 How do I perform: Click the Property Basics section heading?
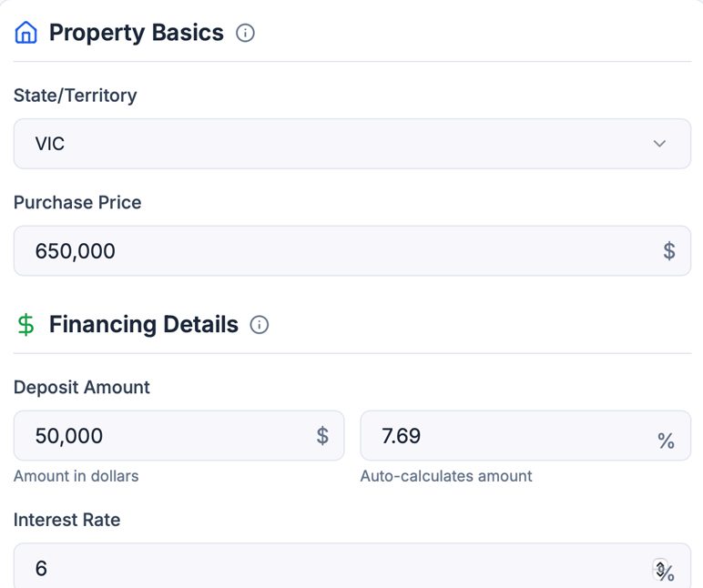pyautogui.click(x=136, y=33)
